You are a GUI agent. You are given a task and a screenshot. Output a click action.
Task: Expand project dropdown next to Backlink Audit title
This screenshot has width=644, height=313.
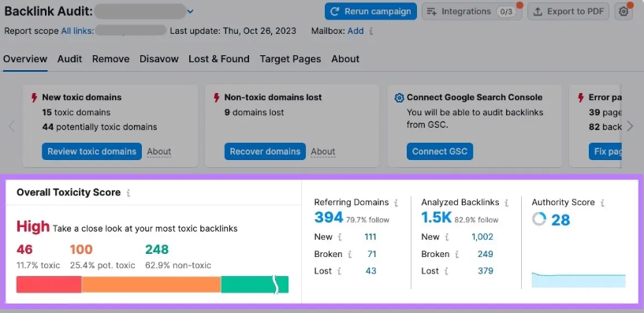coord(190,12)
